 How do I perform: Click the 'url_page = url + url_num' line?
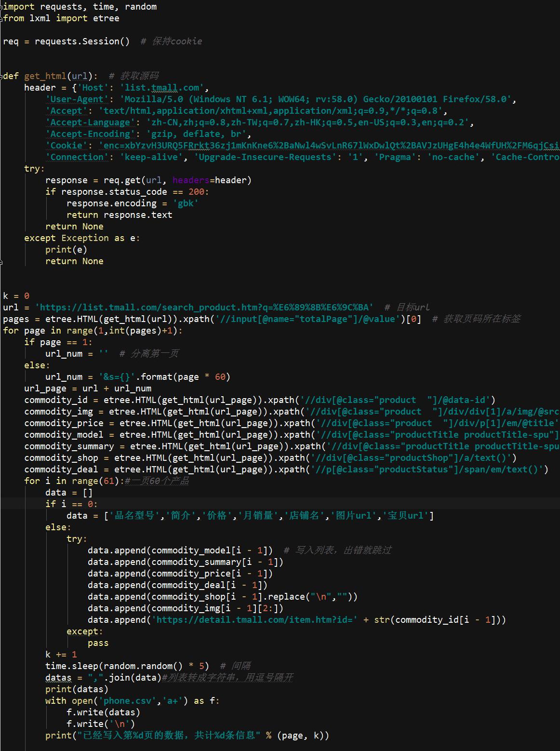[88, 389]
